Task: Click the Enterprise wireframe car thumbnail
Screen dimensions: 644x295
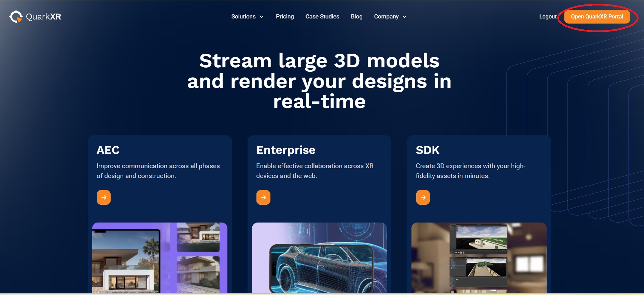Action: pyautogui.click(x=319, y=258)
